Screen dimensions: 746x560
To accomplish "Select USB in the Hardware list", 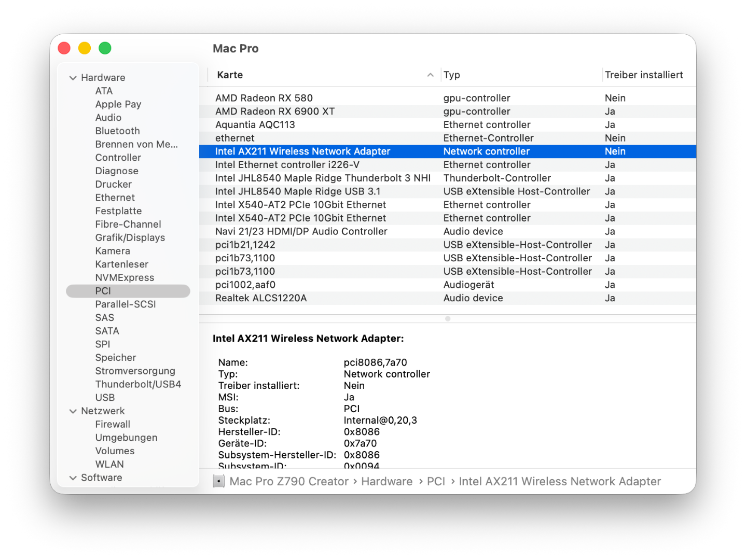I will point(105,398).
